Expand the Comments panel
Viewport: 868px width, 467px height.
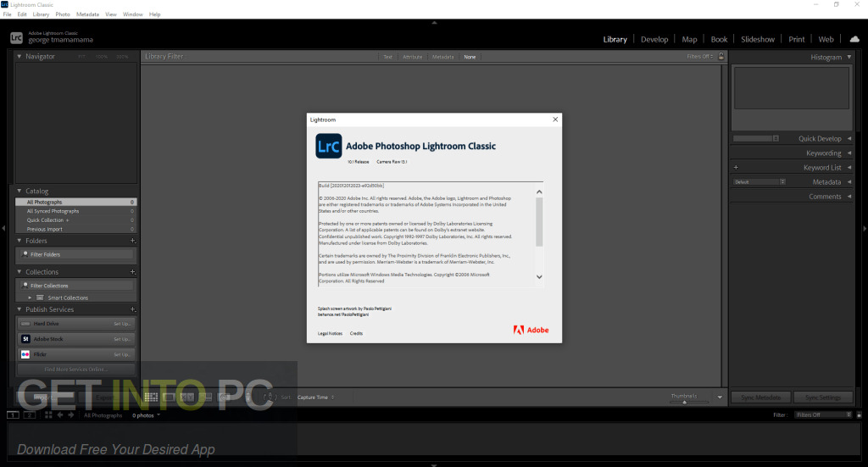[x=849, y=196]
